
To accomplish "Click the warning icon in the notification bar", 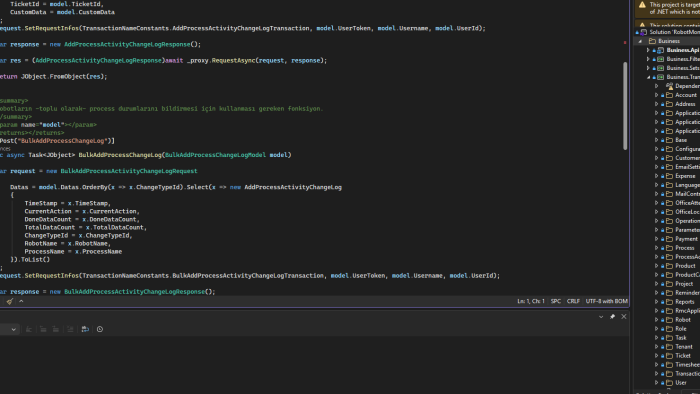I will click(x=642, y=5).
